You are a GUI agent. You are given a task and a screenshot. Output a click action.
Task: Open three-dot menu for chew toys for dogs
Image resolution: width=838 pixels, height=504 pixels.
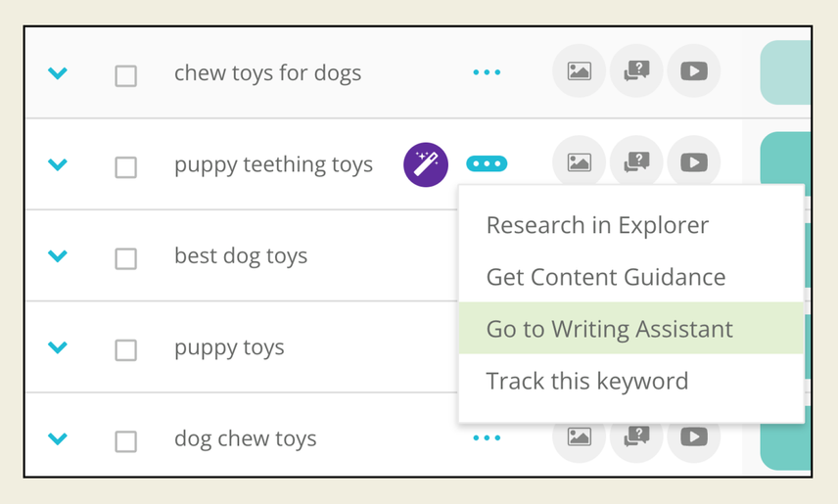487,72
